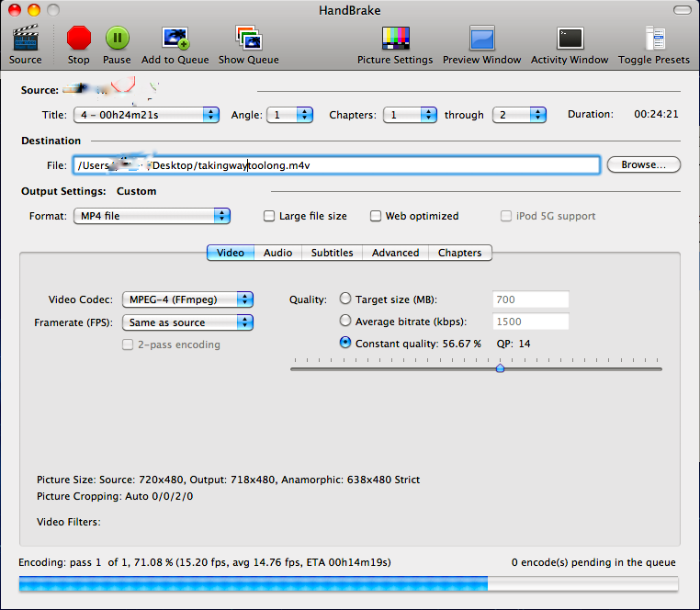Image resolution: width=700 pixels, height=610 pixels.
Task: Enable Large file size checkbox
Action: (x=269, y=216)
